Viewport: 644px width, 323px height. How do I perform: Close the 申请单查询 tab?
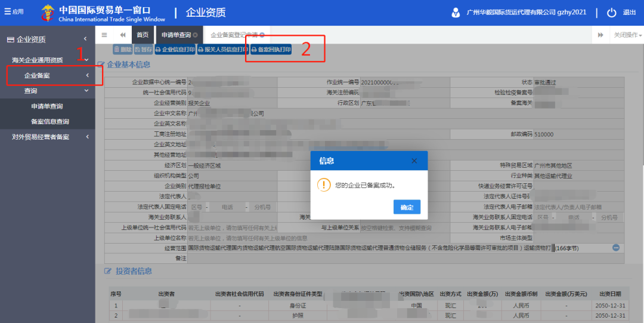point(195,35)
